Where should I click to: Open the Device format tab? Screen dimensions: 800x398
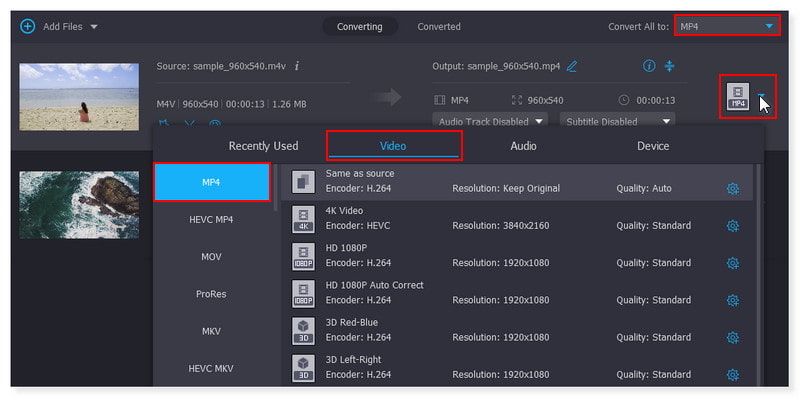pos(653,146)
